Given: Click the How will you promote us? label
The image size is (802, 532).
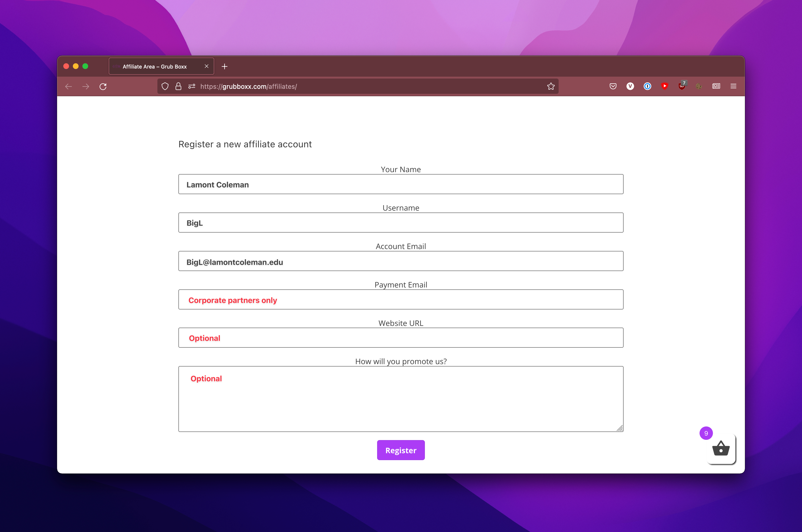Looking at the screenshot, I should coord(401,361).
